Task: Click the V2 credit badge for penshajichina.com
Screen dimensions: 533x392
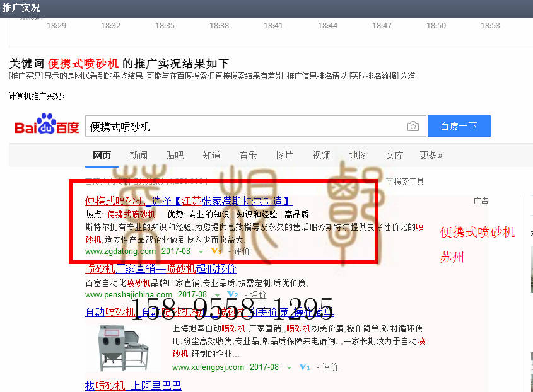Action: tap(233, 294)
